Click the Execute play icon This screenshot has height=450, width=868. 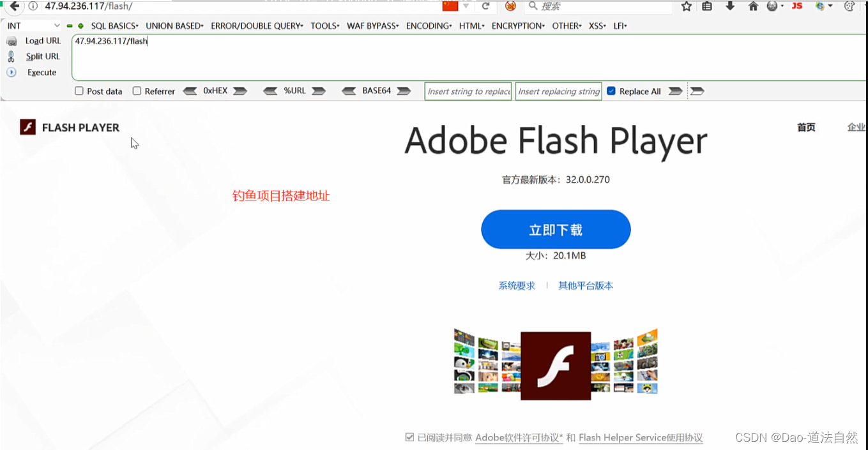coord(11,72)
